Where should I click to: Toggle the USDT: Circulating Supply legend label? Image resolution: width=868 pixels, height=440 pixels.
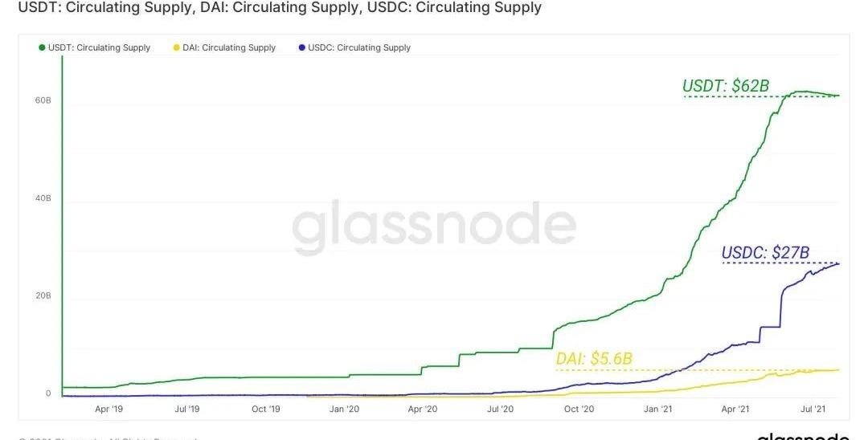(x=99, y=48)
